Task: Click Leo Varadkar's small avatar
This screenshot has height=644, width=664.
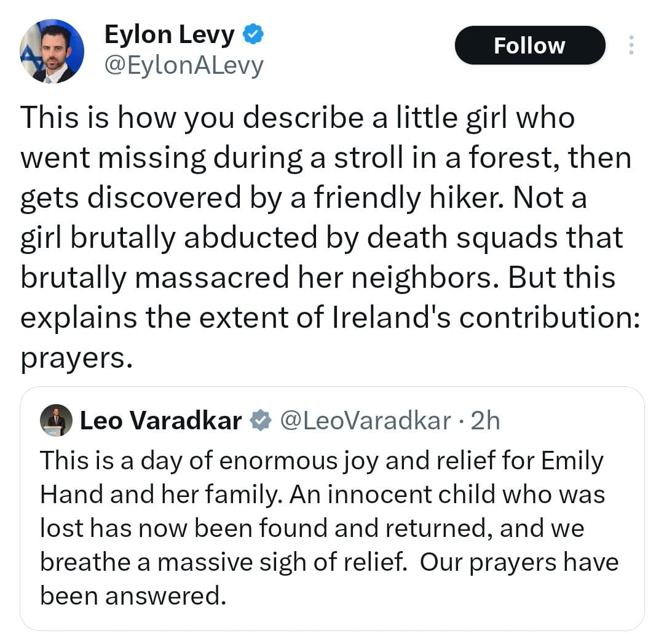Action: (x=56, y=421)
